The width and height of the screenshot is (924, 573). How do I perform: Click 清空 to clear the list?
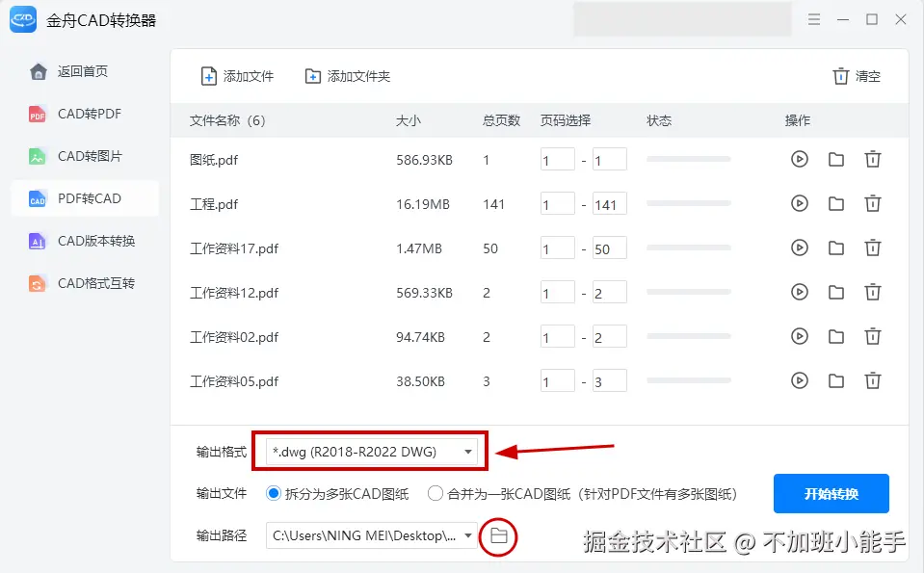pyautogui.click(x=857, y=76)
